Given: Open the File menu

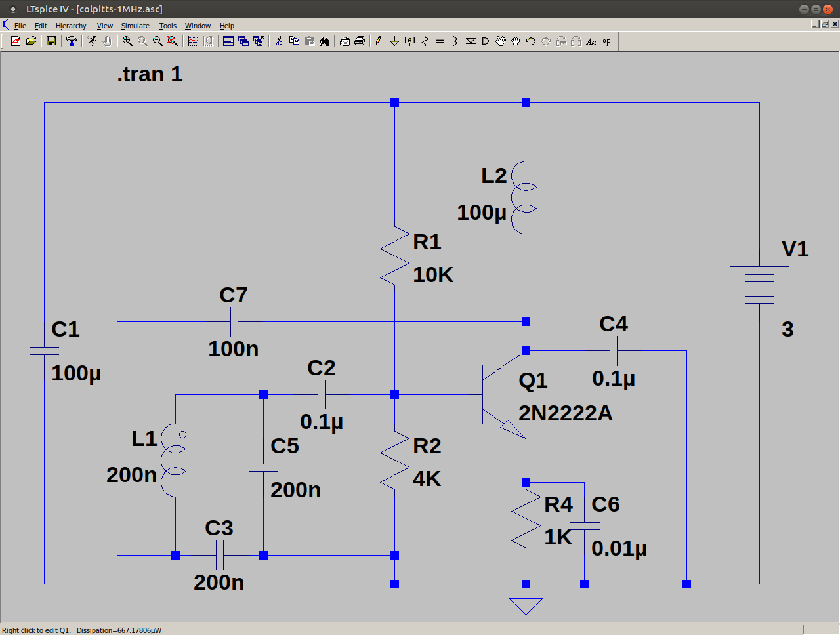Looking at the screenshot, I should point(20,26).
